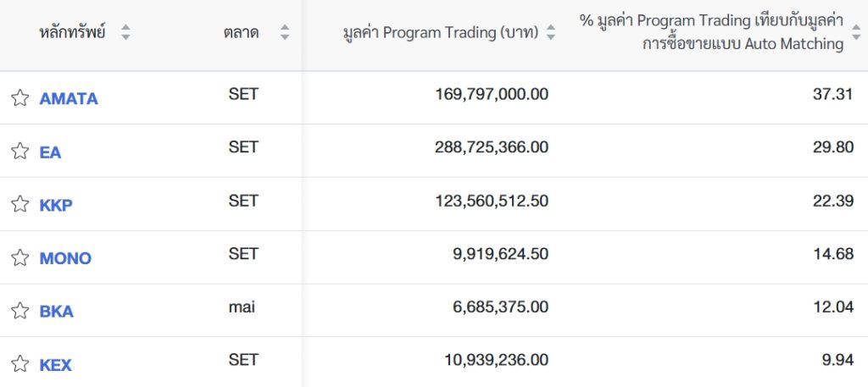Open KEX stock details
The image size is (868, 387).
click(x=55, y=365)
